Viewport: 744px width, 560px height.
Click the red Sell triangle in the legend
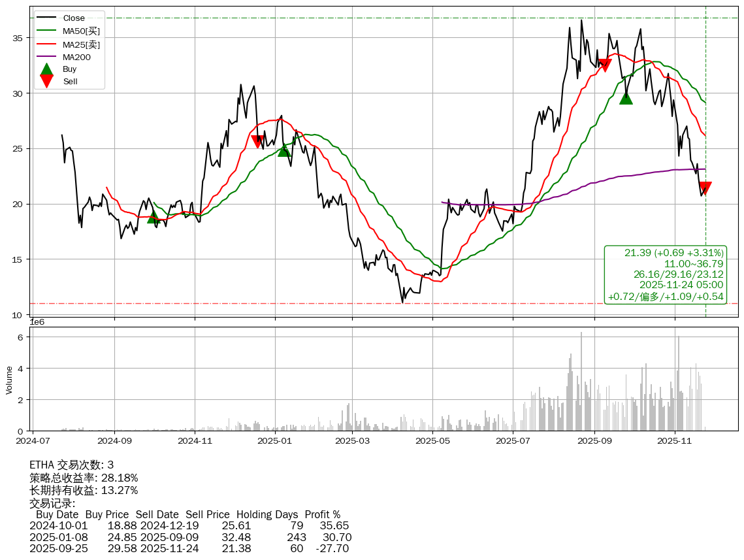point(46,81)
